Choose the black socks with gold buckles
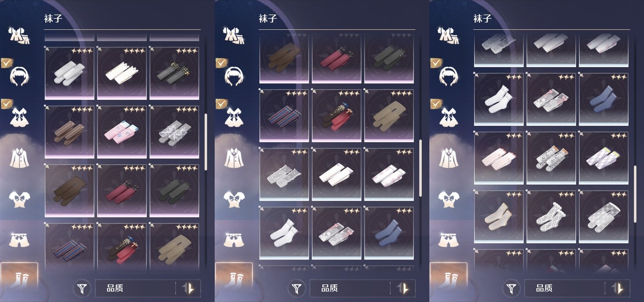 [174, 73]
